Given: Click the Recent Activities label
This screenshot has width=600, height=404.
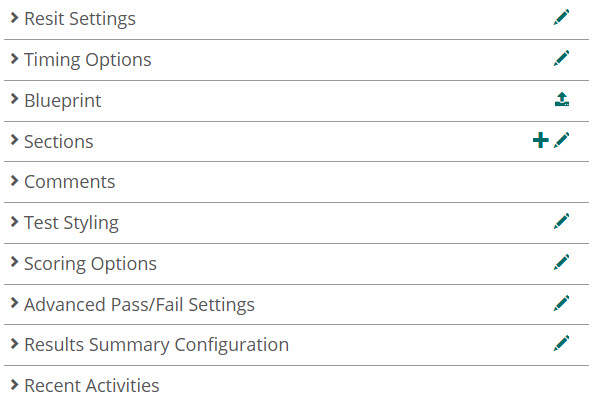Looking at the screenshot, I should click(91, 386).
